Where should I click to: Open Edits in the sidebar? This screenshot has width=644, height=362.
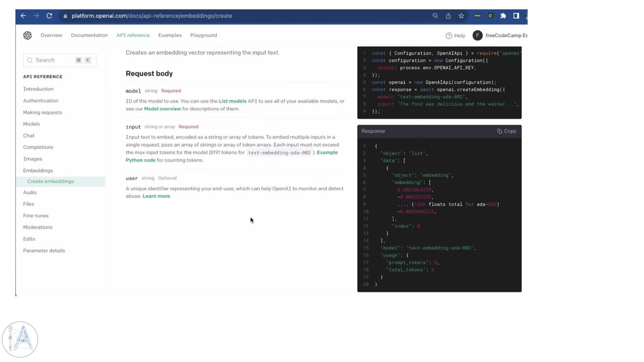29,239
